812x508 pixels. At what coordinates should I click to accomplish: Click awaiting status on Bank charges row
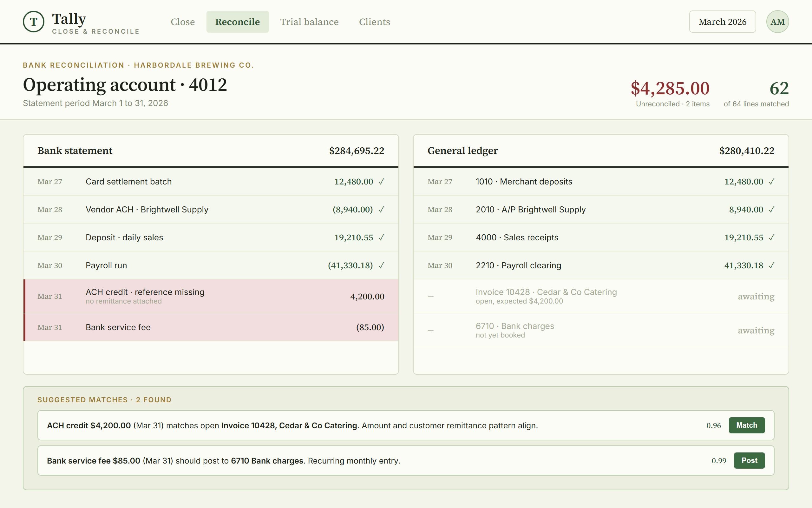coord(756,331)
